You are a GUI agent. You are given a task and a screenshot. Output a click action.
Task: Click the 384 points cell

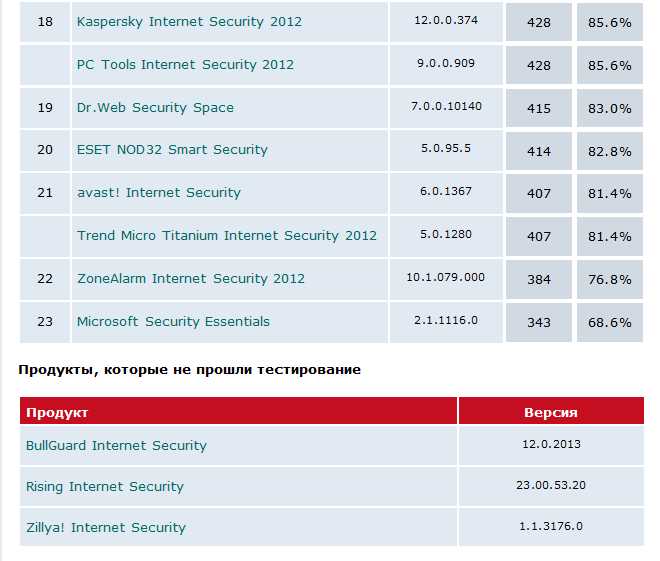click(x=539, y=279)
